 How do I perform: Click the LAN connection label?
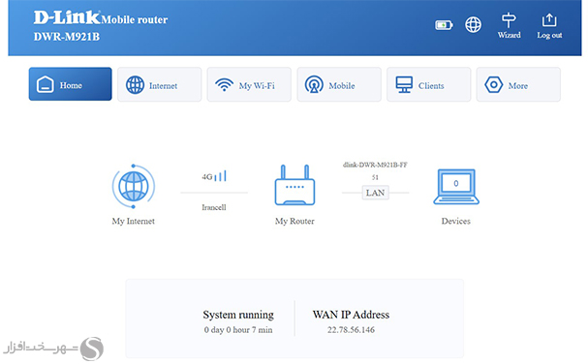(376, 193)
